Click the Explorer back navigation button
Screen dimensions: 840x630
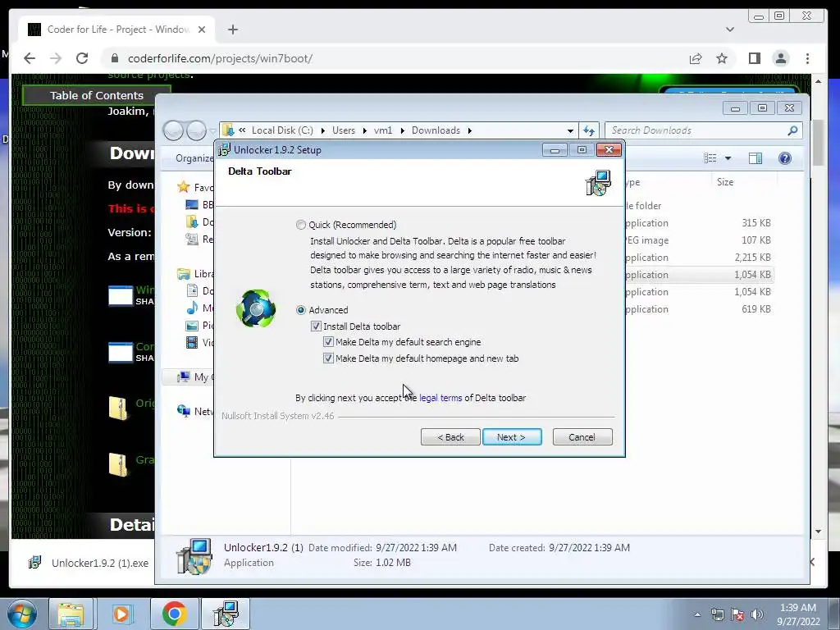coord(174,130)
